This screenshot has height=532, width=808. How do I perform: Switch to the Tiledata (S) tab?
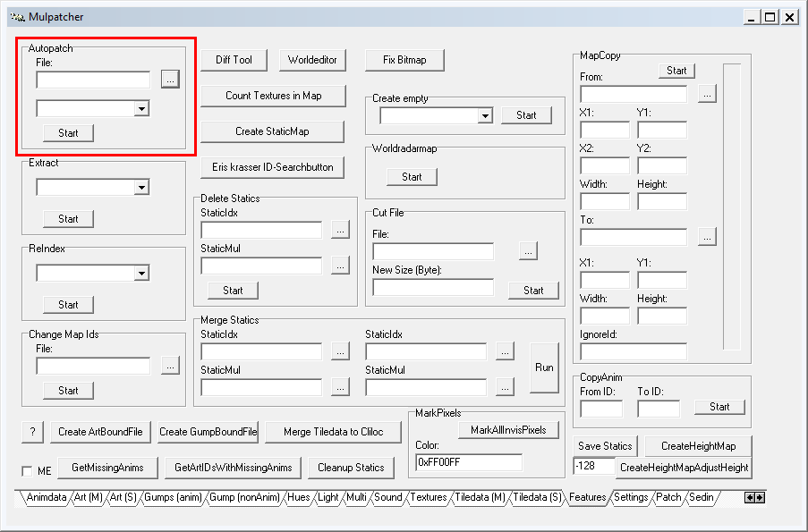[x=537, y=497]
